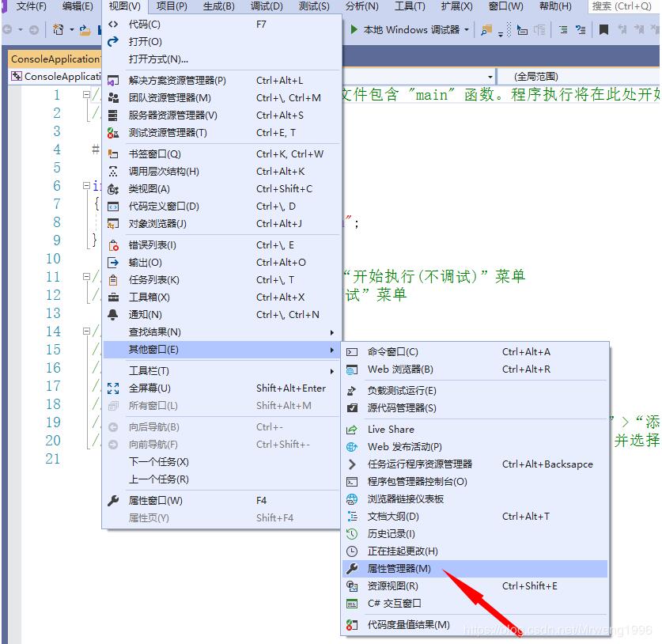This screenshot has width=662, height=644.
Task: Open the 本地 Windows 调试器 dropdown arrow
Action: (467, 29)
